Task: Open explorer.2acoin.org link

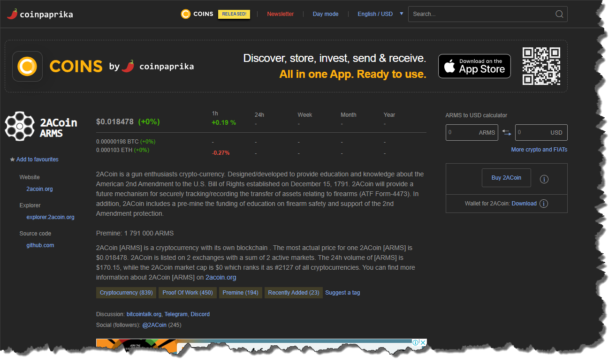Action: point(50,217)
